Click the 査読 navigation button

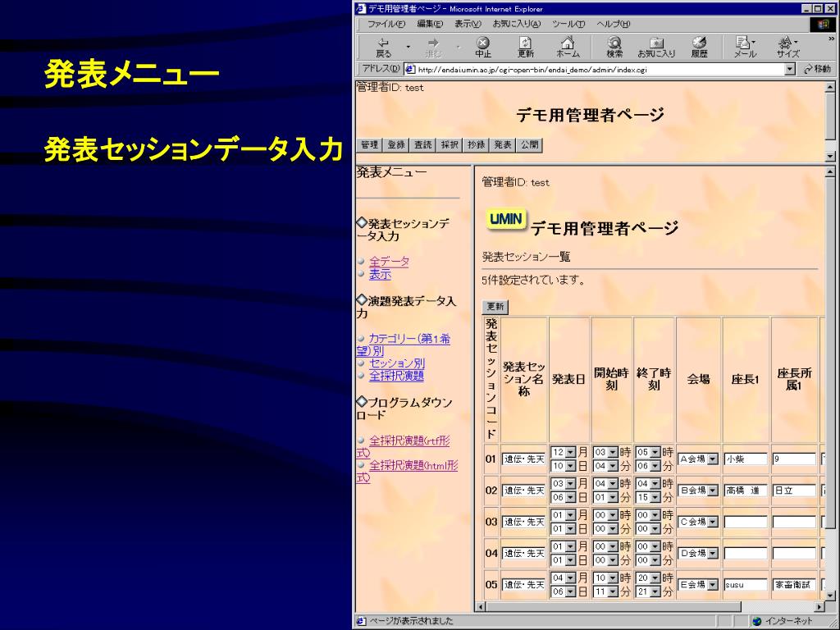pyautogui.click(x=422, y=144)
